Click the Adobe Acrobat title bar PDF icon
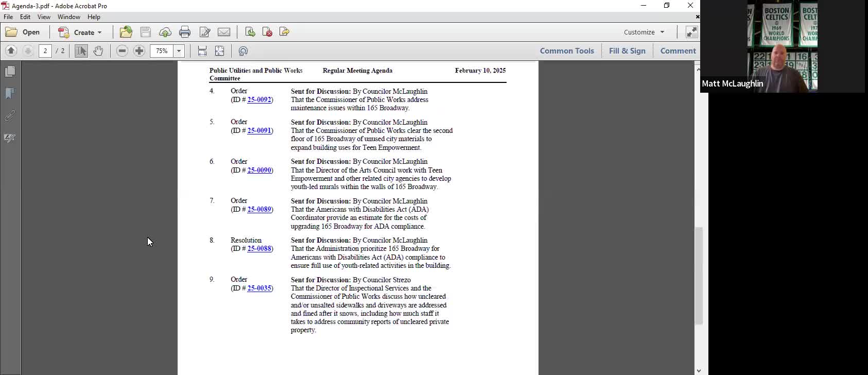This screenshot has width=868, height=375. [5, 6]
